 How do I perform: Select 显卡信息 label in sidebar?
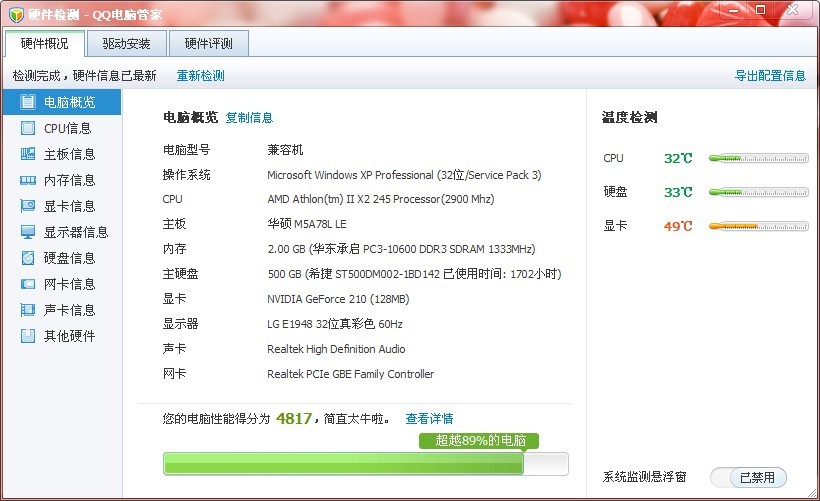click(70, 206)
